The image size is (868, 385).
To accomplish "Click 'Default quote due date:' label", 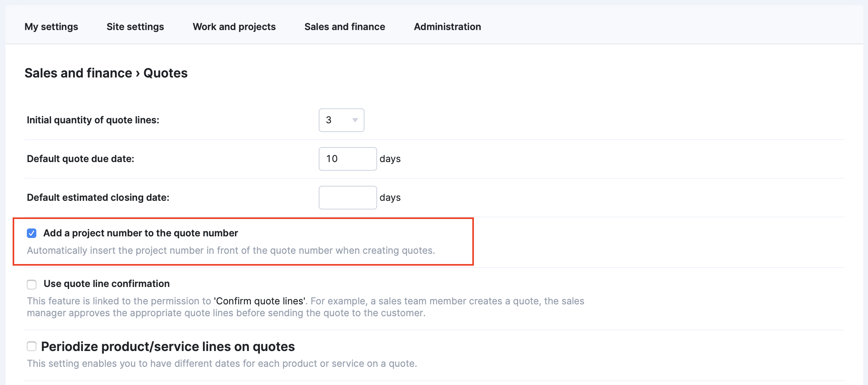I will [81, 159].
